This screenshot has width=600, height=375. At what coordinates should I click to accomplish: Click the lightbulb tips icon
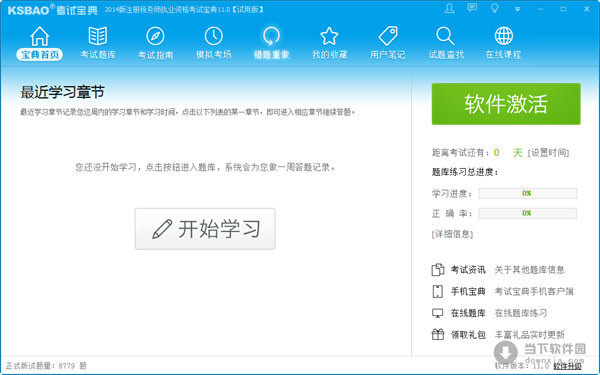(x=494, y=8)
